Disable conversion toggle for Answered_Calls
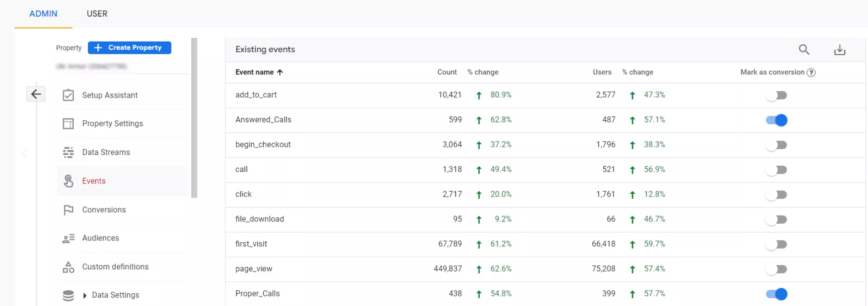This screenshot has width=868, height=306. click(x=776, y=120)
